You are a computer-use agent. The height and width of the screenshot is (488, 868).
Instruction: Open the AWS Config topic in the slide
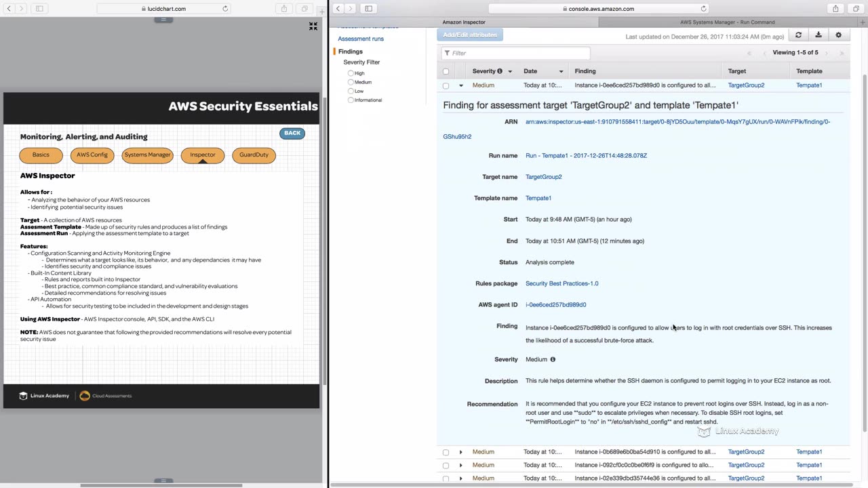[x=92, y=155]
